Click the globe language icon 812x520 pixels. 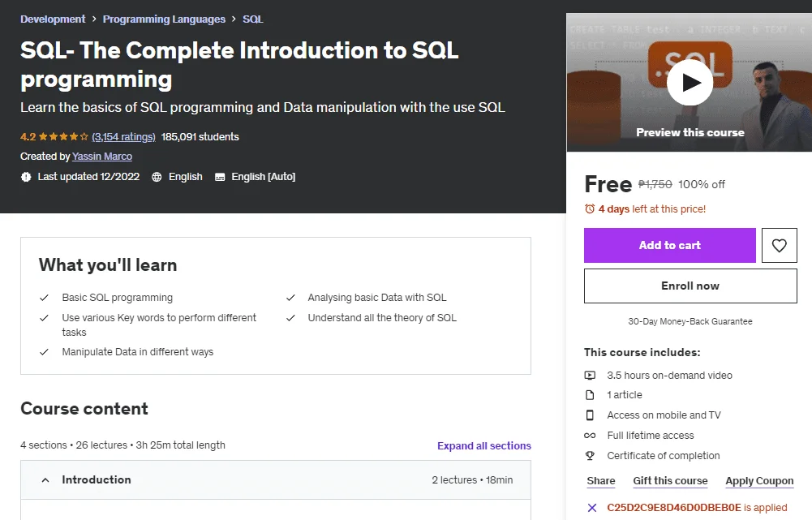[x=157, y=177]
